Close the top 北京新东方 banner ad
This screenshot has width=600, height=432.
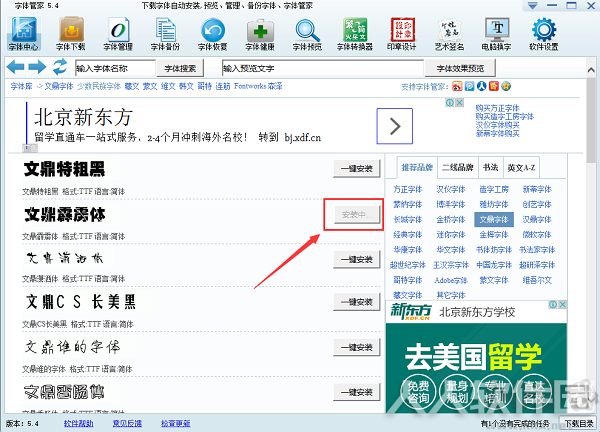point(460,103)
